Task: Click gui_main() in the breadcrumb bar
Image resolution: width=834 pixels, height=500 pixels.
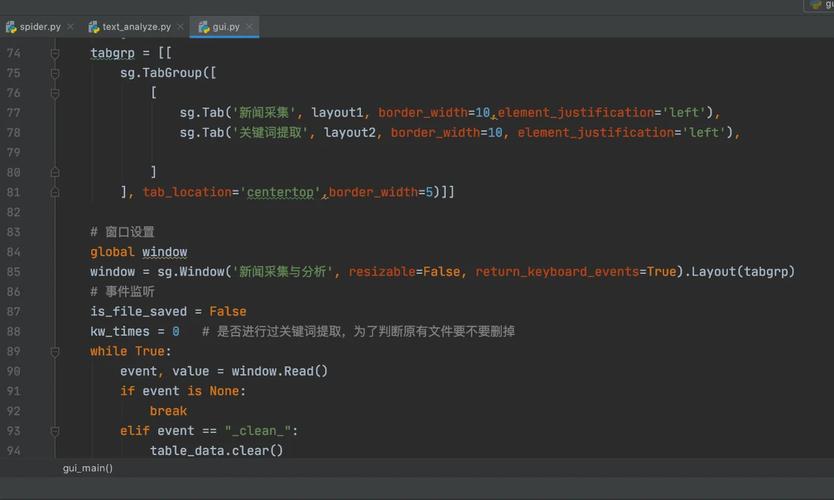Action: [88, 468]
